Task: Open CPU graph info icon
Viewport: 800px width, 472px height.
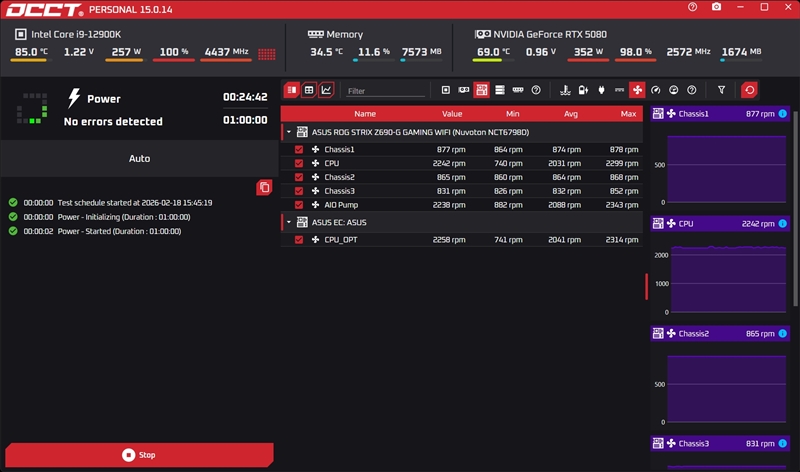Action: point(783,223)
